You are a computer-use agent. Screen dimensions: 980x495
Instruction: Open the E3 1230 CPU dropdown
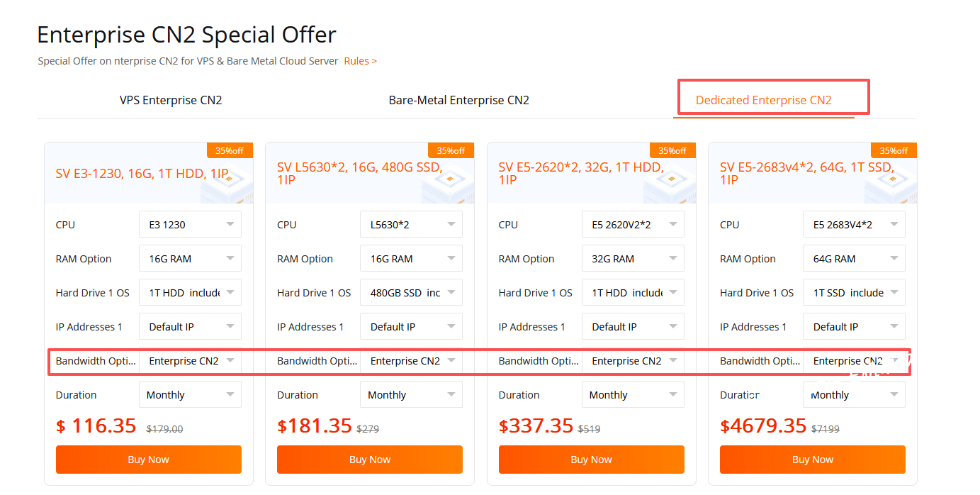click(190, 224)
